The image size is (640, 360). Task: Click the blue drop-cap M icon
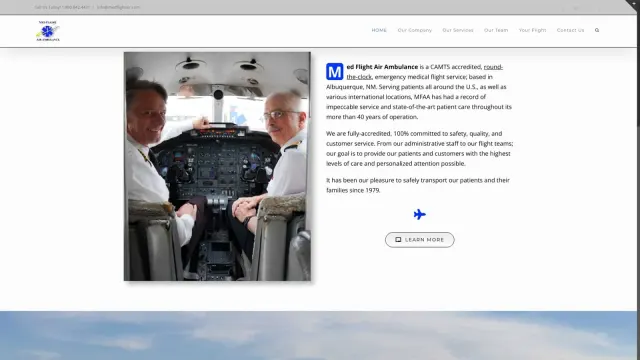334,71
